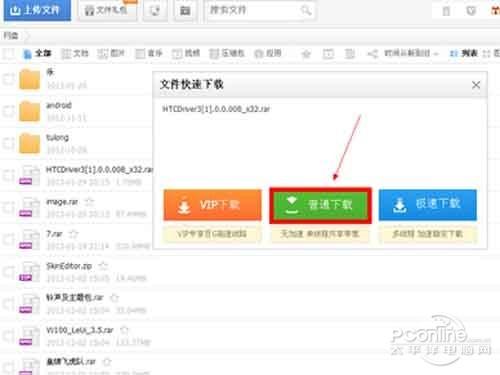Star the 7.rar file

(x=73, y=234)
